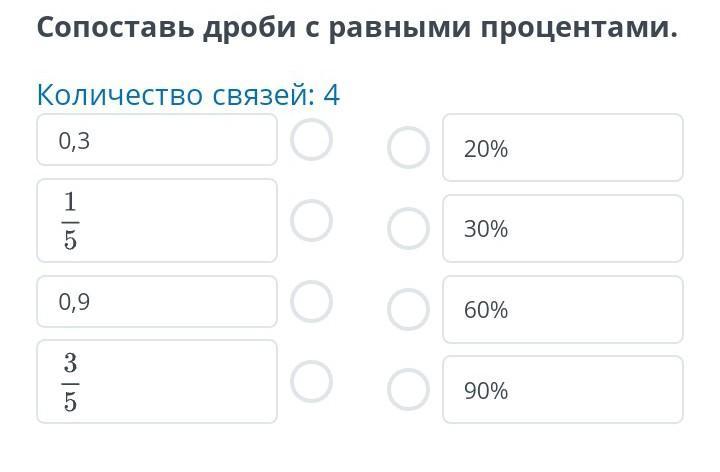Image resolution: width=720 pixels, height=472 pixels.
Task: Select the connector circle next to 0,3
Action: pos(311,140)
